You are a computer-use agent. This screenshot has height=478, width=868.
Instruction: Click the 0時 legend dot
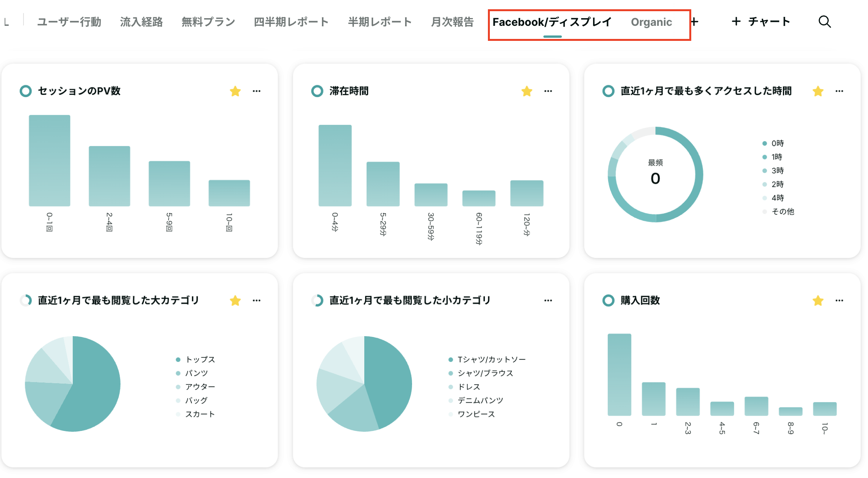(765, 143)
